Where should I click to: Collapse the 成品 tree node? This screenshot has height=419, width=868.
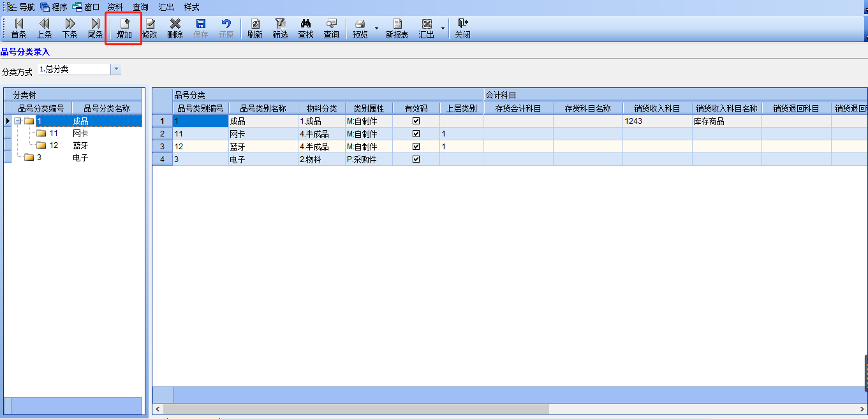tap(18, 121)
